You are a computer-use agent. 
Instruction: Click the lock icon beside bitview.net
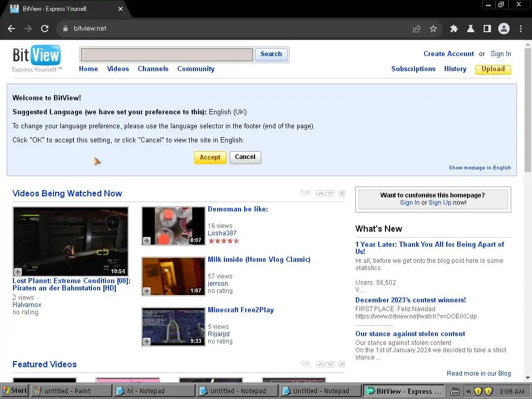[x=65, y=29]
